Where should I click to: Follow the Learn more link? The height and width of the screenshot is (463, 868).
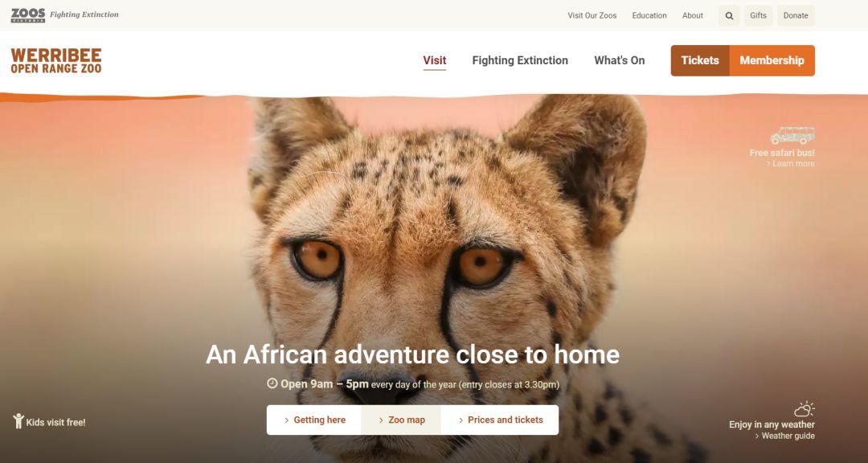tap(791, 163)
